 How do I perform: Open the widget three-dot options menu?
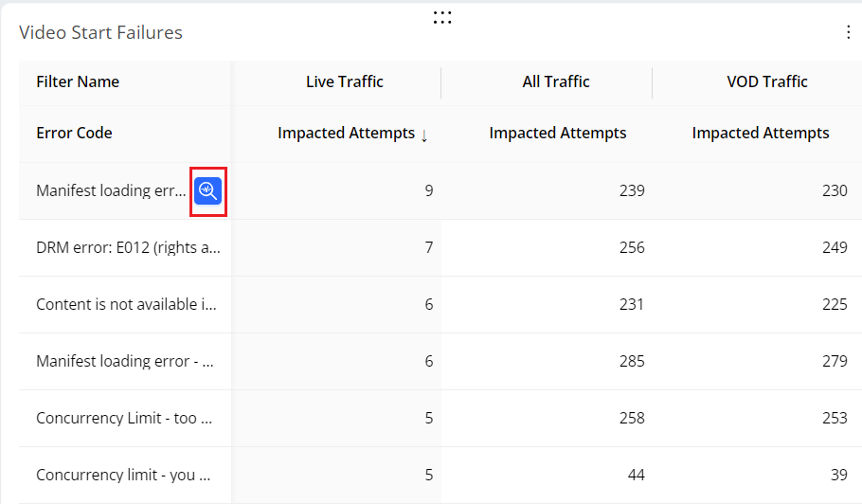pos(848,32)
